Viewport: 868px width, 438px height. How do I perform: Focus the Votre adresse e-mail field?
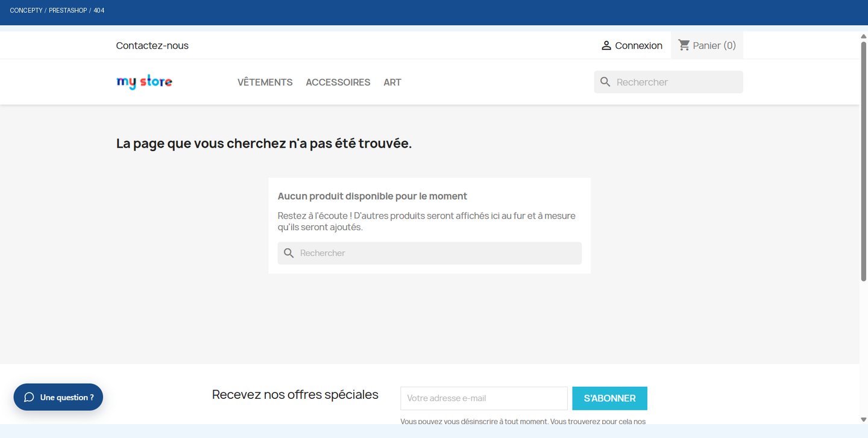pyautogui.click(x=484, y=398)
